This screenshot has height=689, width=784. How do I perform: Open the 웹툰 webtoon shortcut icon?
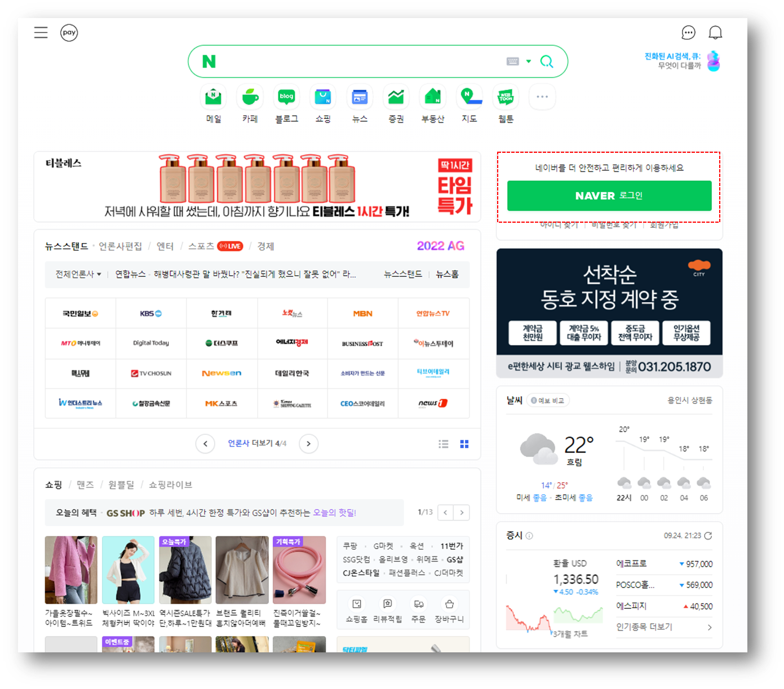point(506,98)
